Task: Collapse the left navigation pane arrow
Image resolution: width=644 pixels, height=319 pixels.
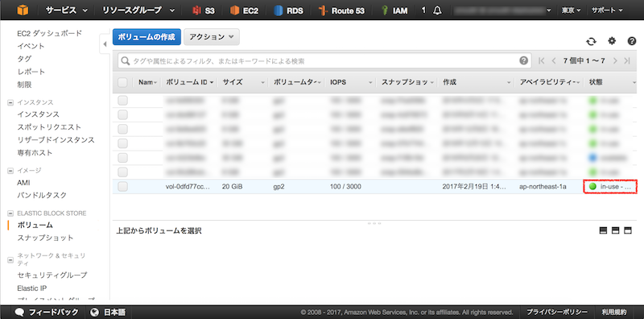Action: pyautogui.click(x=105, y=44)
